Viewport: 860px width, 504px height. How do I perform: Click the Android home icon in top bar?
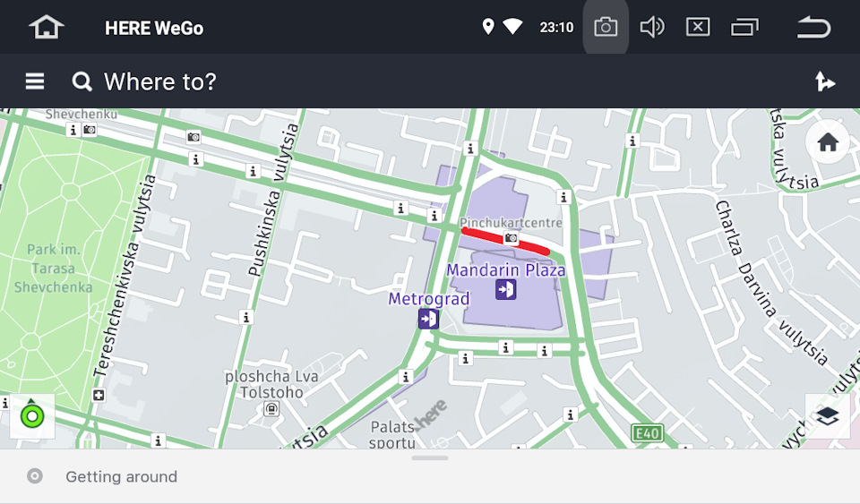click(47, 27)
